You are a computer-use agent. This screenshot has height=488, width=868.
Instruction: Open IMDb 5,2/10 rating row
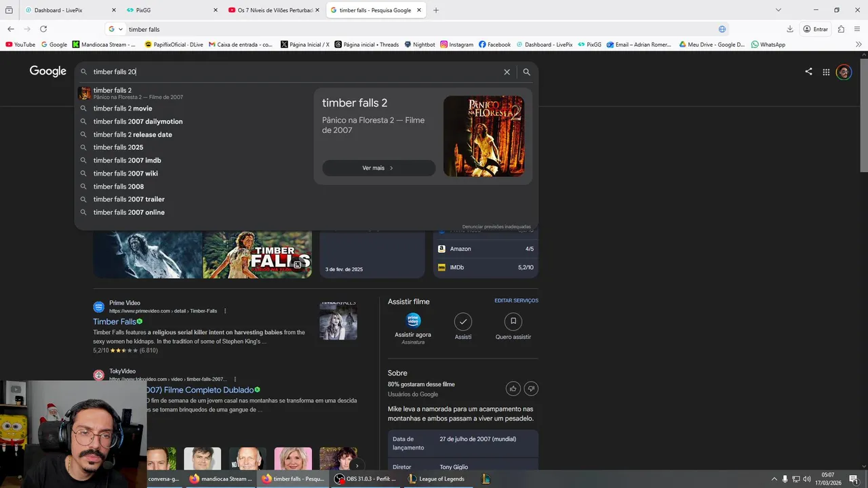point(486,268)
